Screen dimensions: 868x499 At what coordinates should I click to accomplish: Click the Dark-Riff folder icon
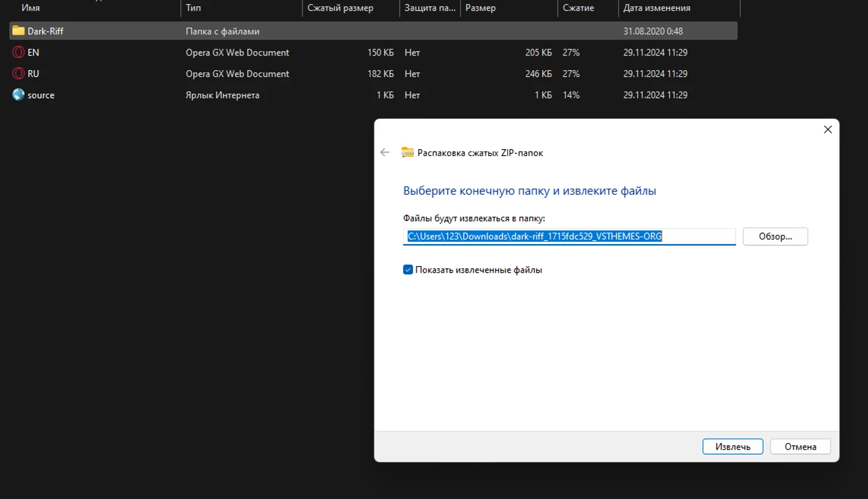(18, 31)
